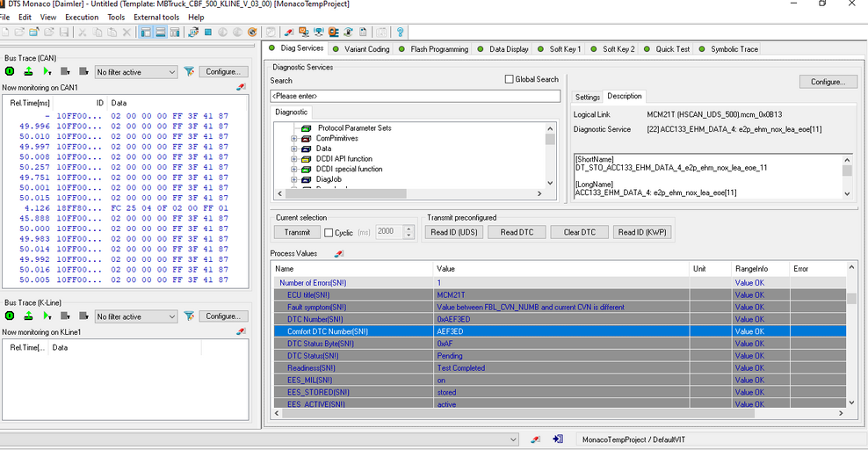
Task: Click green play arrow in CAN trace toolbar
Action: click(x=47, y=71)
